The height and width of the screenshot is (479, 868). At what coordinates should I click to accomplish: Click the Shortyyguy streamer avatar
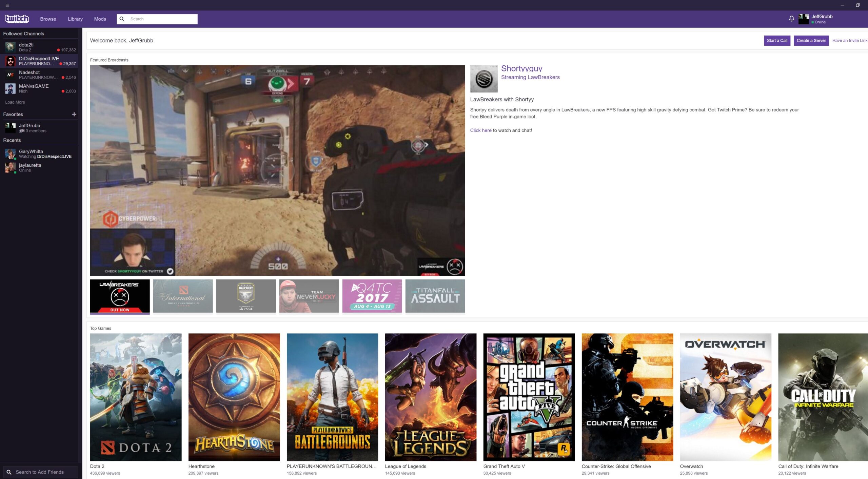click(484, 79)
